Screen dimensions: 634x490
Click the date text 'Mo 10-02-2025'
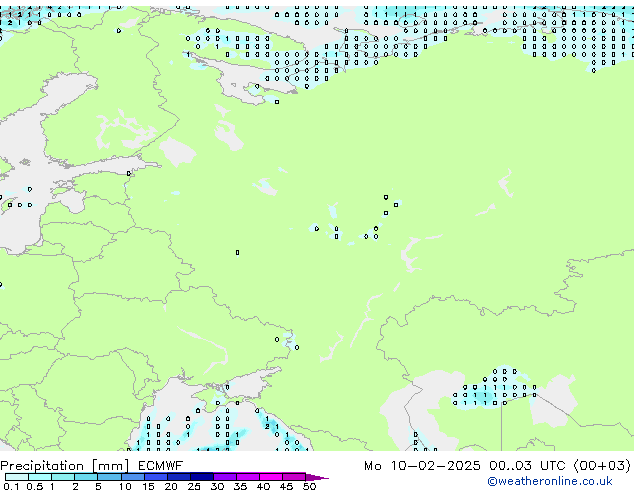pos(422,466)
